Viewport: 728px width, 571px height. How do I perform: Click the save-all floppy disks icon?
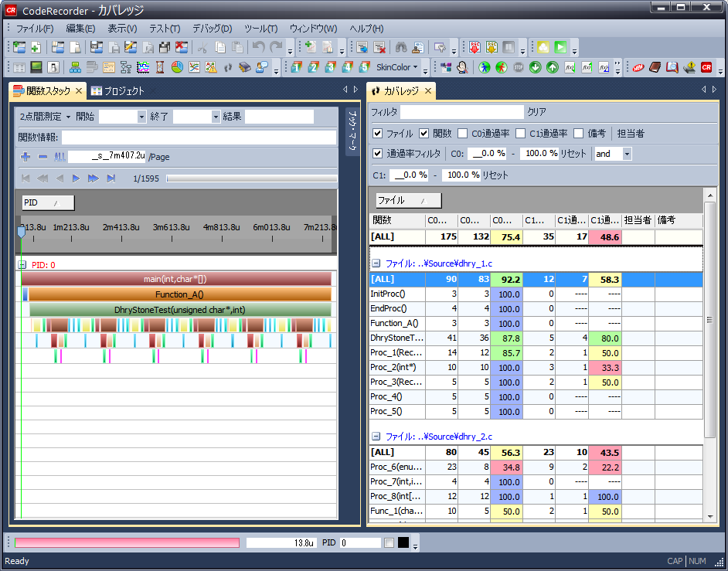click(164, 47)
